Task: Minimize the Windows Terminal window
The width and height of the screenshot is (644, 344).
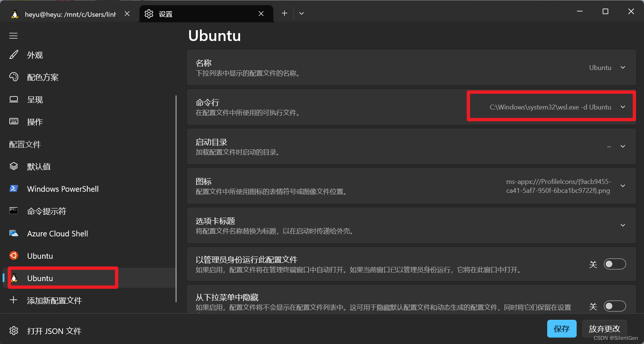Action: (580, 11)
